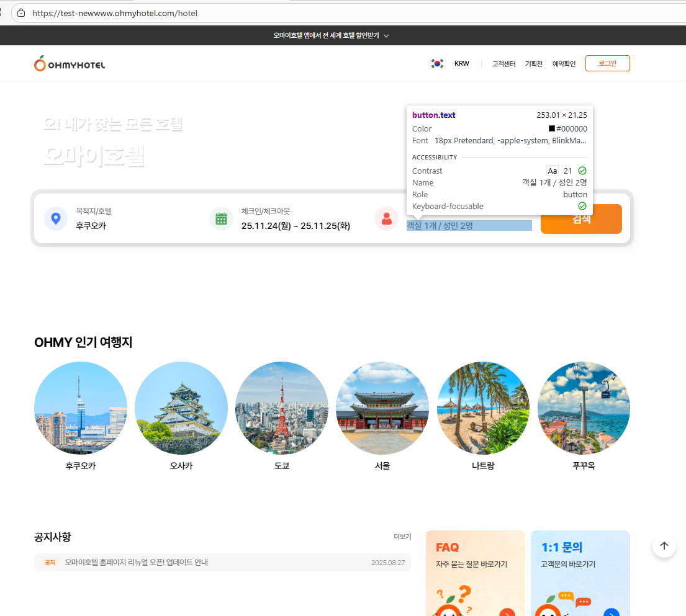Select the 후쿠오카 destination thumbnail

pos(81,408)
